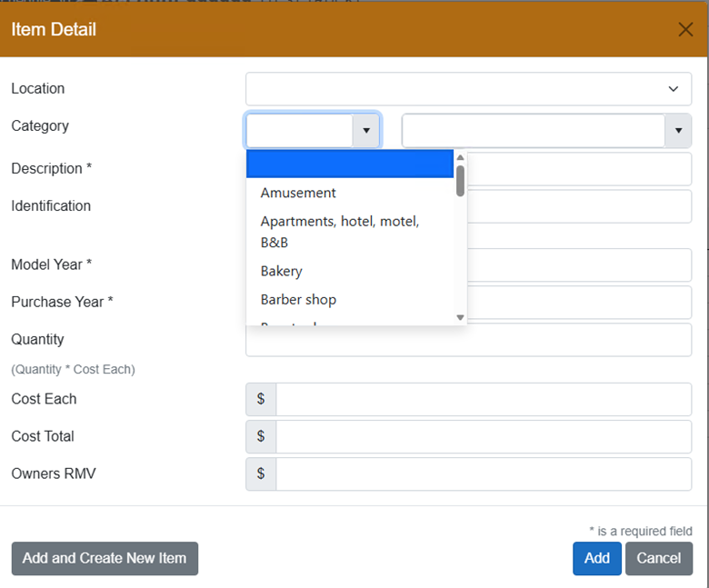
Task: Cancel the Item Detail dialog
Action: click(x=658, y=558)
